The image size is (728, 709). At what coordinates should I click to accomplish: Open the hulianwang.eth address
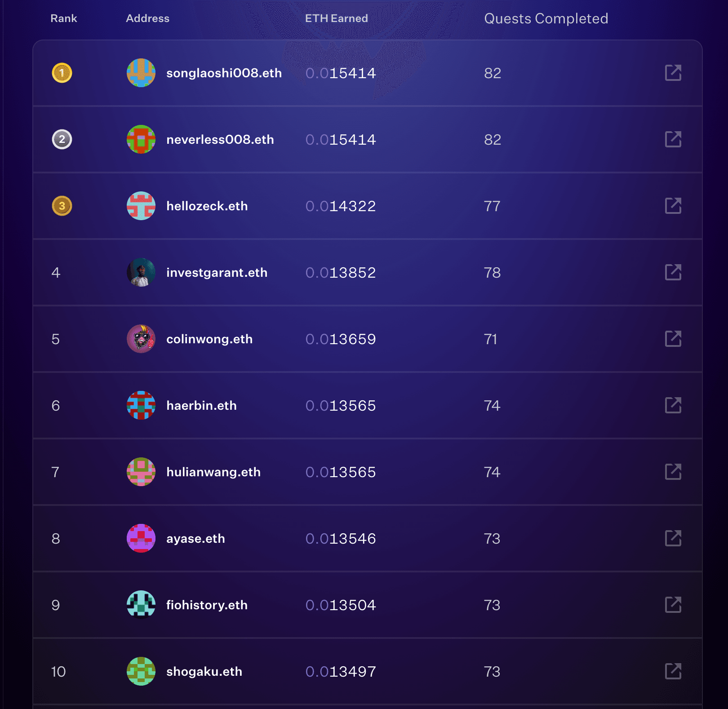click(213, 472)
